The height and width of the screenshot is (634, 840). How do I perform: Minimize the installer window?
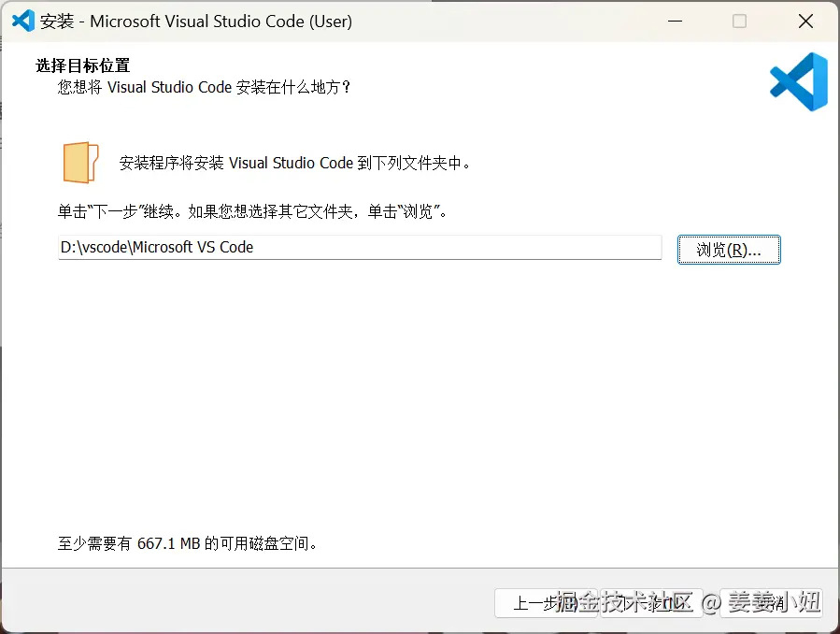(x=675, y=22)
